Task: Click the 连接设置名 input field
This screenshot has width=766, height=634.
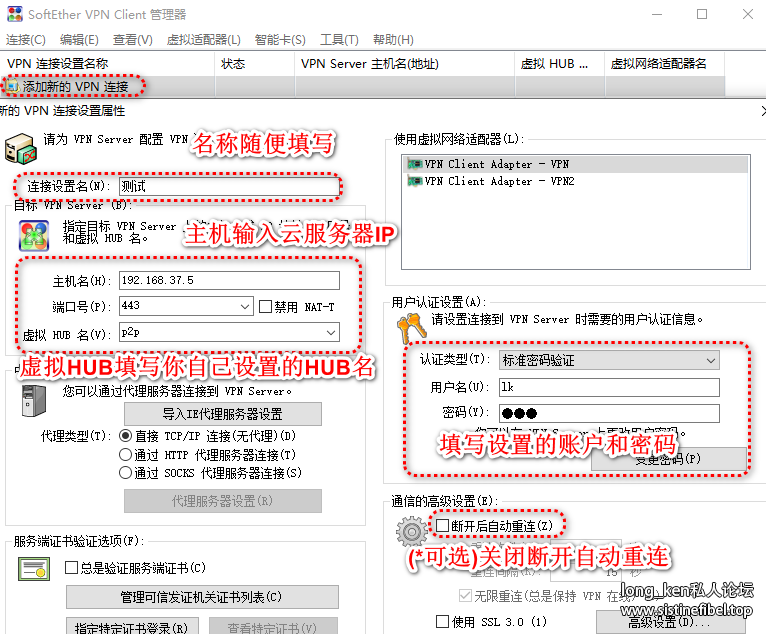Action: [230, 187]
